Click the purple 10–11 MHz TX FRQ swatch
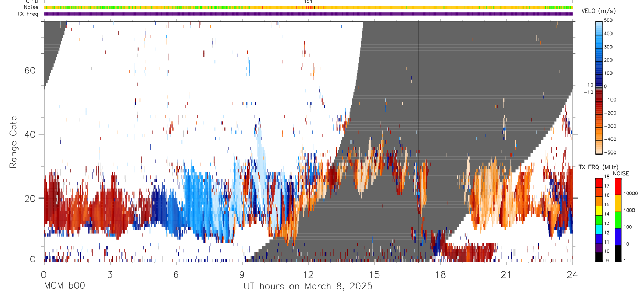This screenshot has height=297, width=644. (x=599, y=248)
